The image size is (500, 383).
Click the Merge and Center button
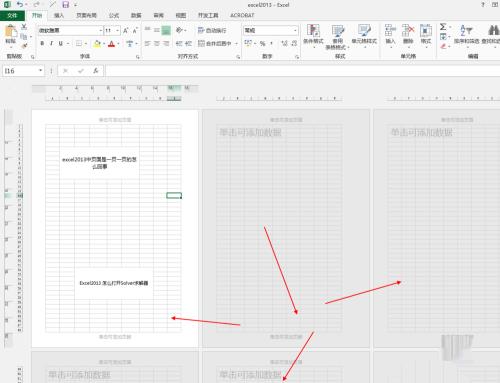215,44
